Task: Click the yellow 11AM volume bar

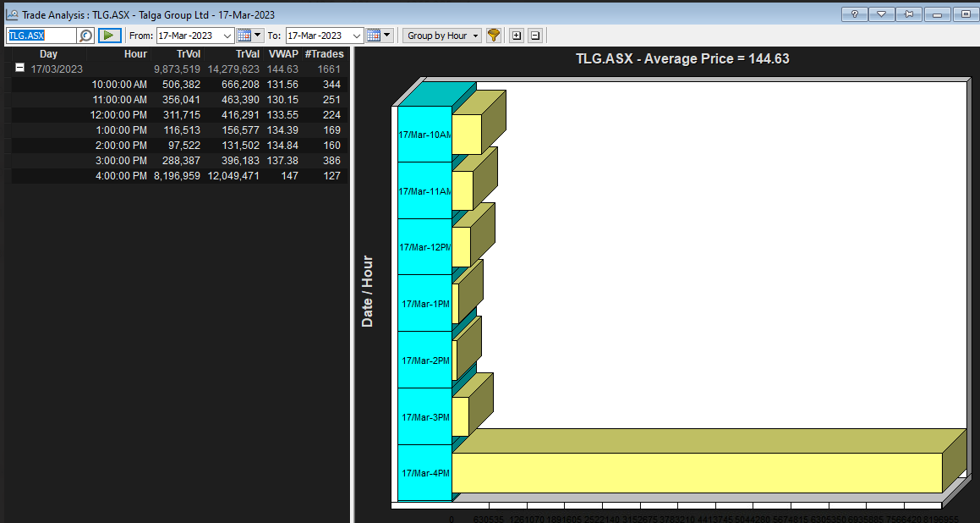Action: [462, 190]
